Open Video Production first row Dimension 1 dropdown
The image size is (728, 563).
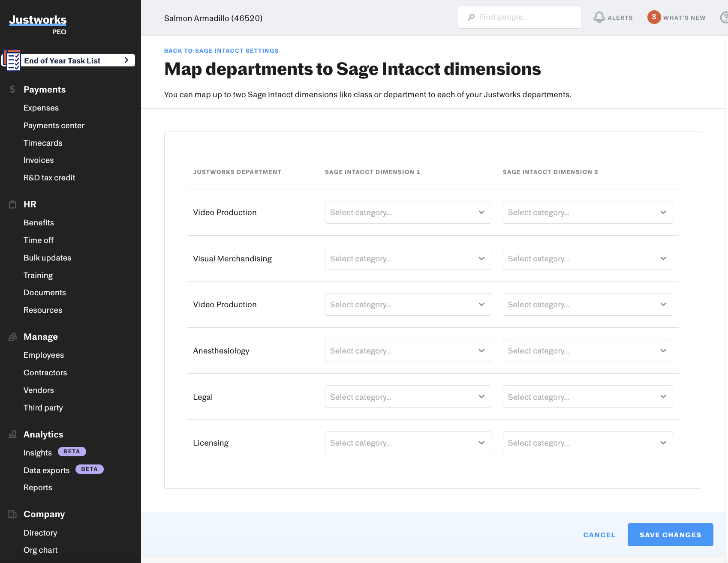coord(408,212)
